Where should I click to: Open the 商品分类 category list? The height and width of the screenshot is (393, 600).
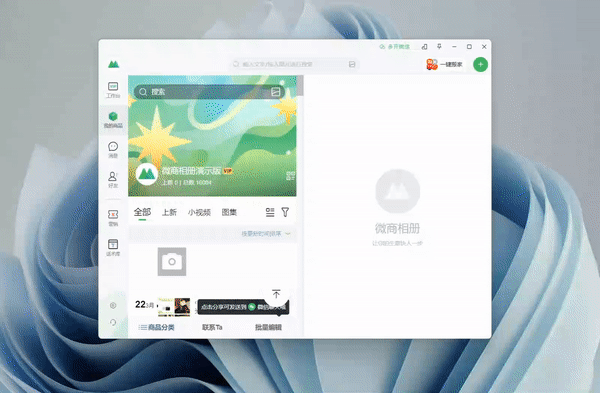click(157, 327)
